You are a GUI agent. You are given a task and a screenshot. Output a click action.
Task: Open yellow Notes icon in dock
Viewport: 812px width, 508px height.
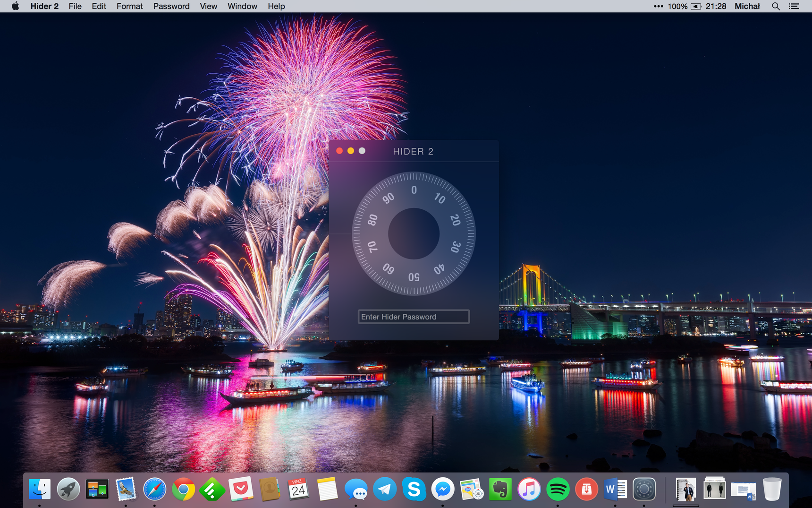327,490
